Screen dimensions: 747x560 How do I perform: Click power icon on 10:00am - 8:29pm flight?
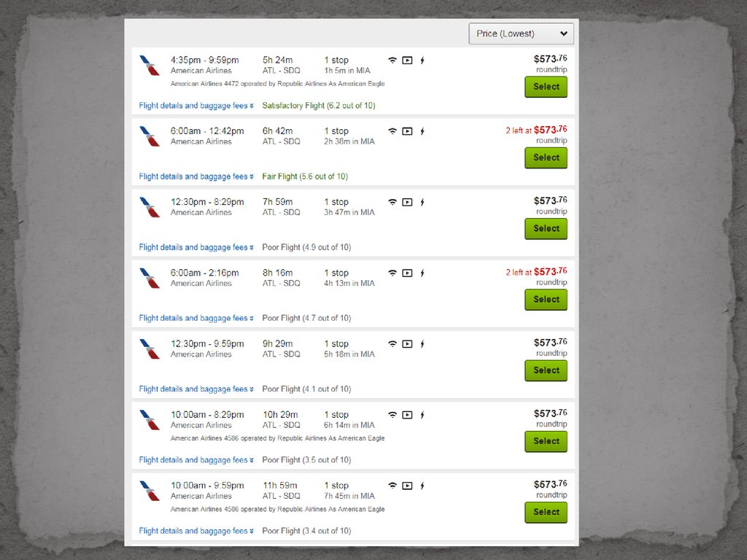[422, 415]
